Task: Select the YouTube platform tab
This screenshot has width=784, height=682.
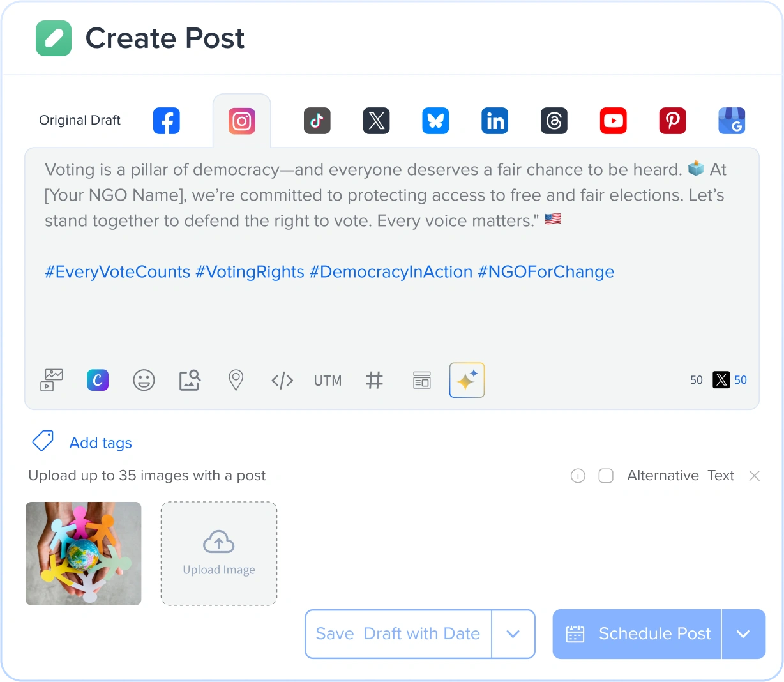Action: (x=613, y=121)
